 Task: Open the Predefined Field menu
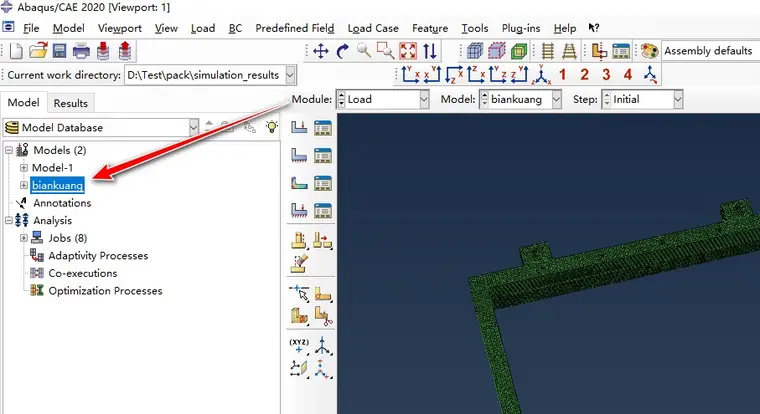coord(295,28)
